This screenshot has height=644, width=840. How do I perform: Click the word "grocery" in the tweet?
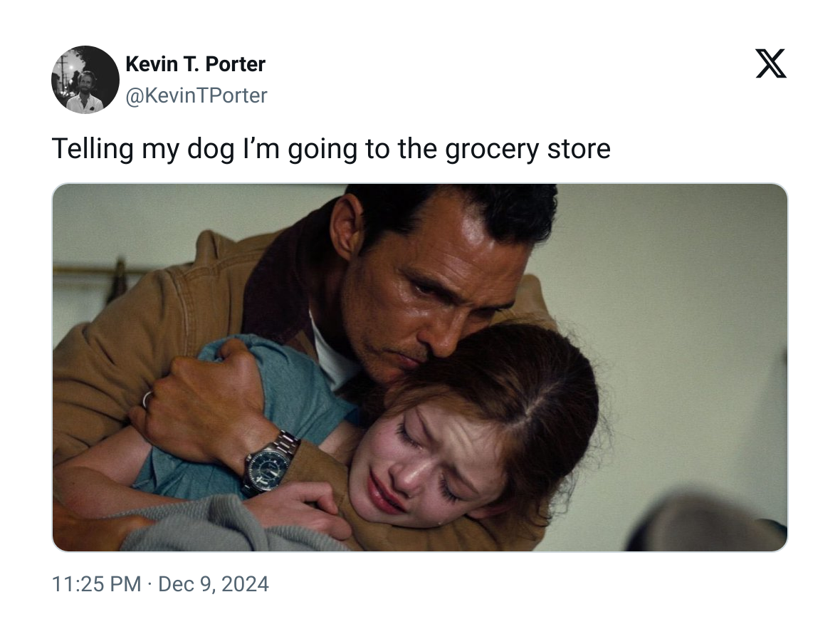pyautogui.click(x=492, y=150)
